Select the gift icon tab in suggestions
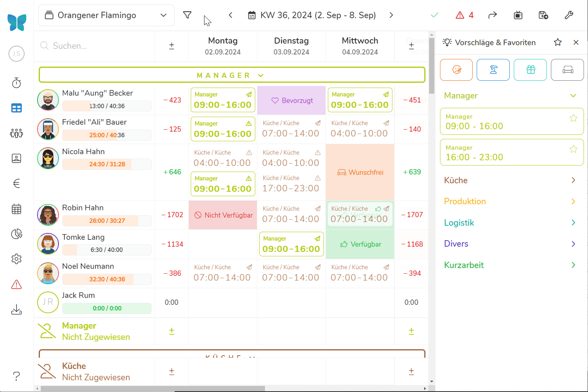 click(x=530, y=70)
